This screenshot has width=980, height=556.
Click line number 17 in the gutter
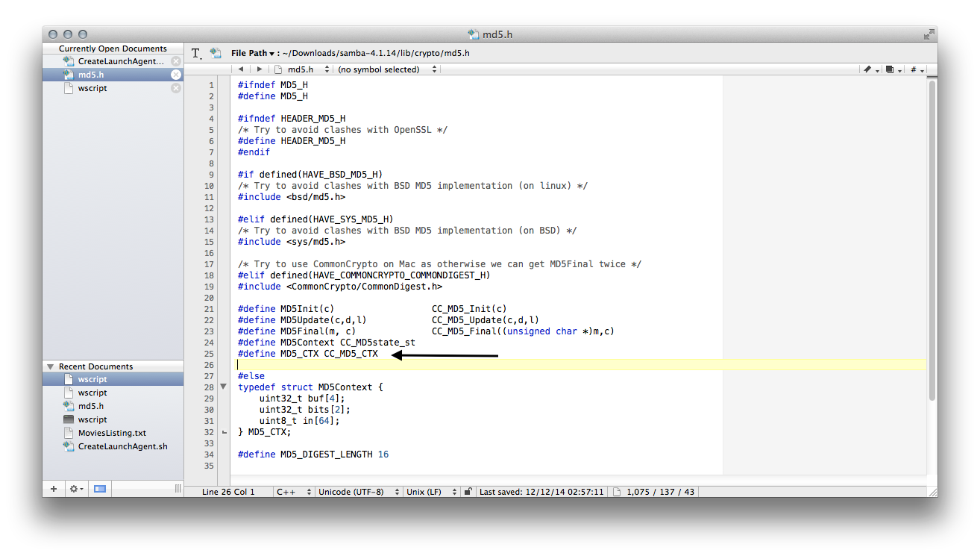tap(210, 264)
